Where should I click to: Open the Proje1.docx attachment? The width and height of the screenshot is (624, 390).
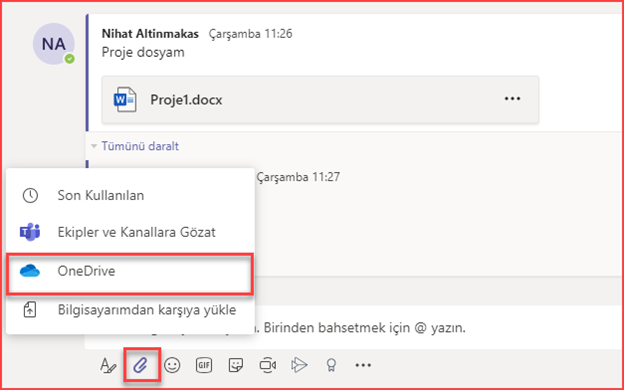(x=320, y=99)
